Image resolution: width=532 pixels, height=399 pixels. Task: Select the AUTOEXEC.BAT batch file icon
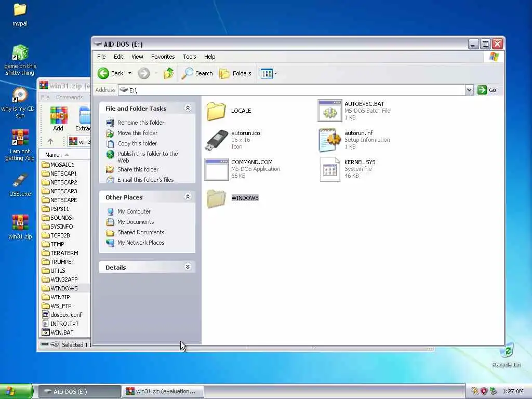point(329,111)
